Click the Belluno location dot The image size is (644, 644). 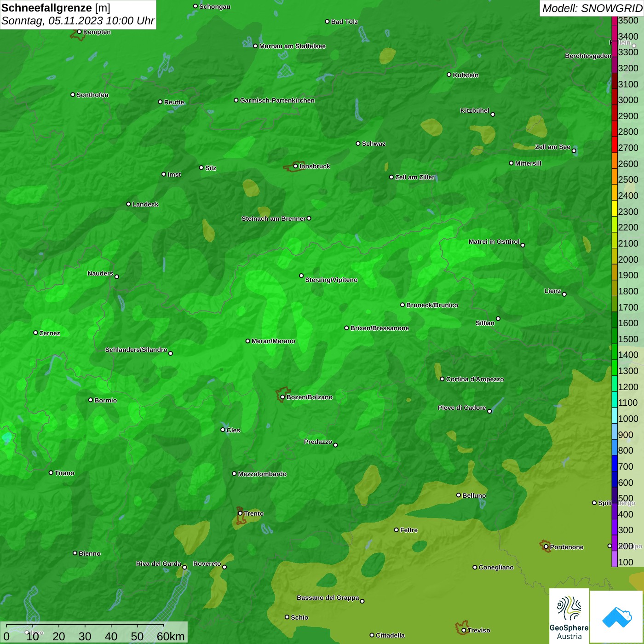pyautogui.click(x=458, y=495)
